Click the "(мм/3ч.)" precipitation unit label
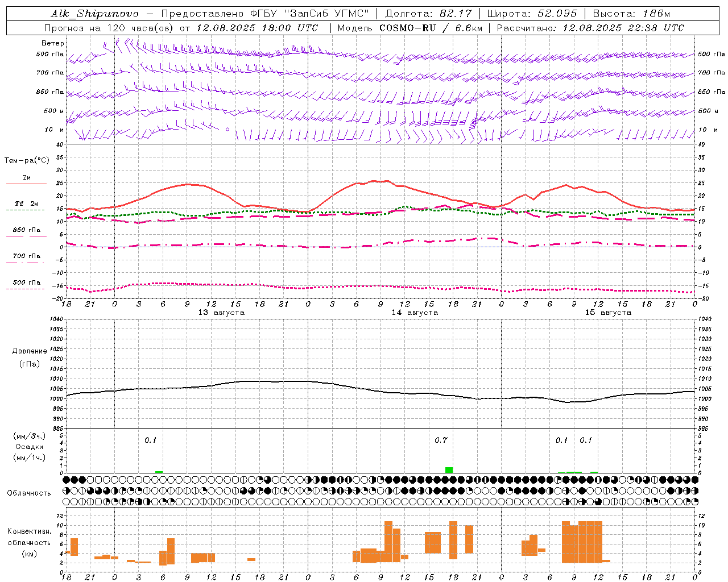The image size is (728, 582). pyautogui.click(x=30, y=436)
